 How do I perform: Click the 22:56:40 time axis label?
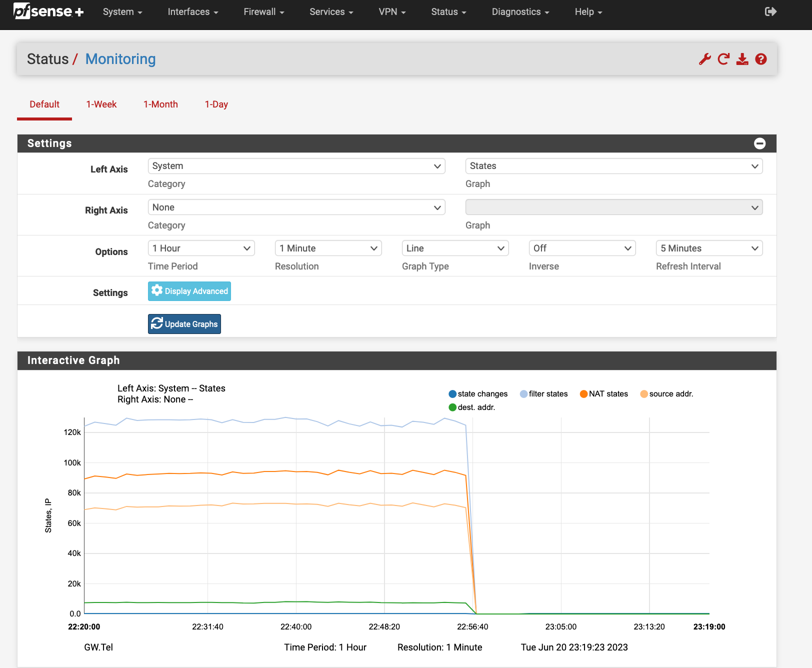[472, 627]
